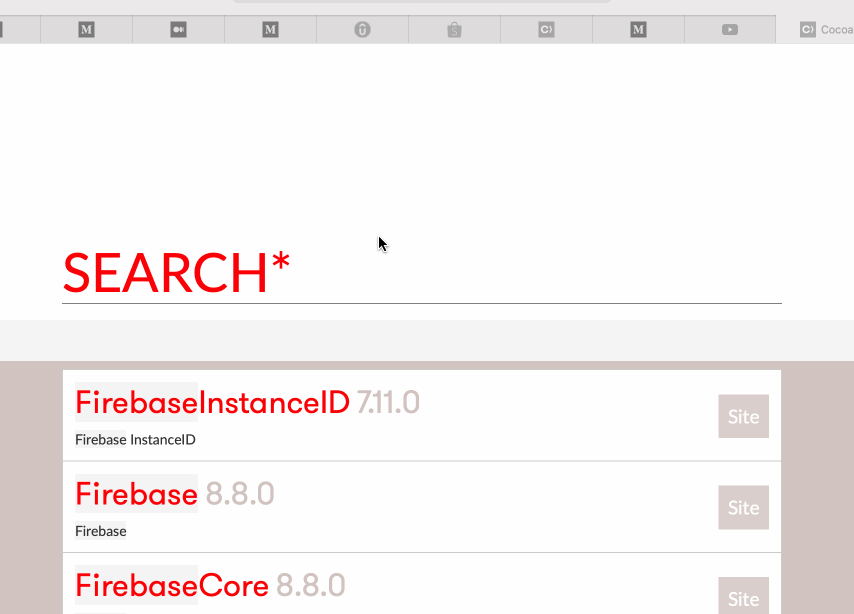This screenshot has width=854, height=614.
Task: Open the second Medium favicon tab
Action: click(270, 30)
